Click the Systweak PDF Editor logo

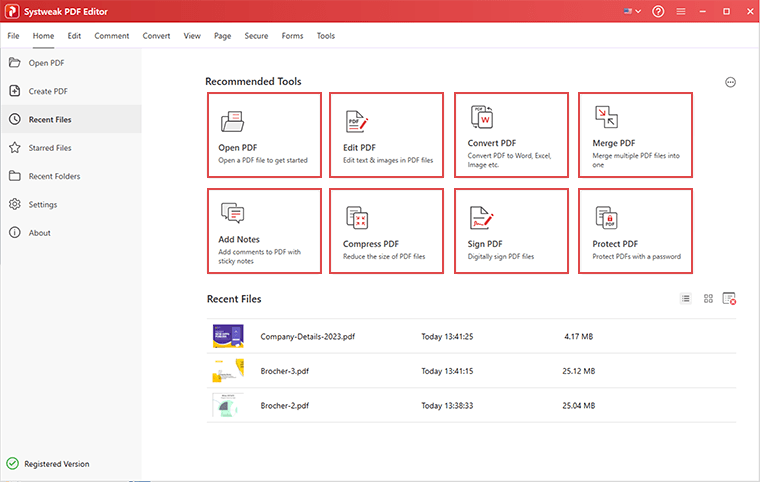[x=12, y=11]
